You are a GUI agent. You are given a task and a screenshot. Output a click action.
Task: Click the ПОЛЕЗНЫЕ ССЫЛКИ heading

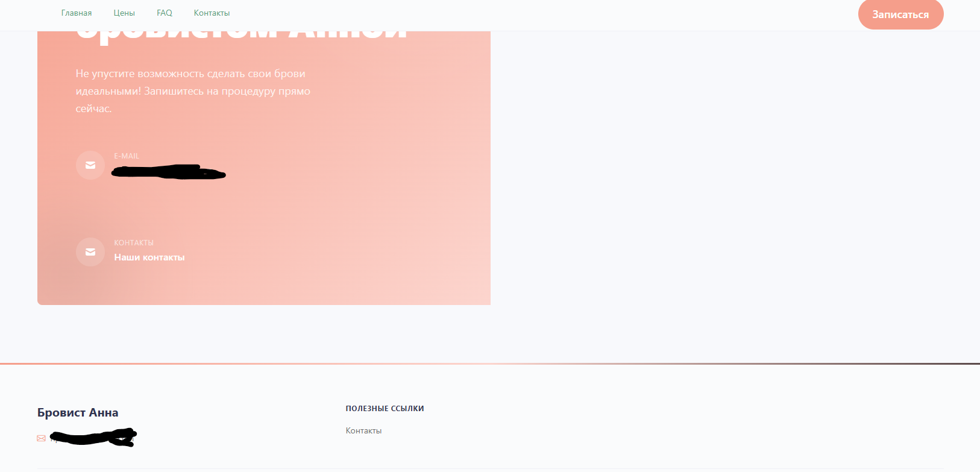385,408
